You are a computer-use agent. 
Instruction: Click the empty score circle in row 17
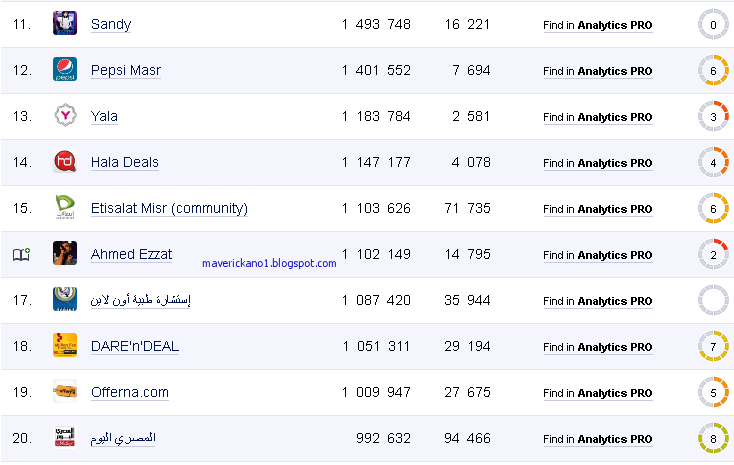pos(713,300)
